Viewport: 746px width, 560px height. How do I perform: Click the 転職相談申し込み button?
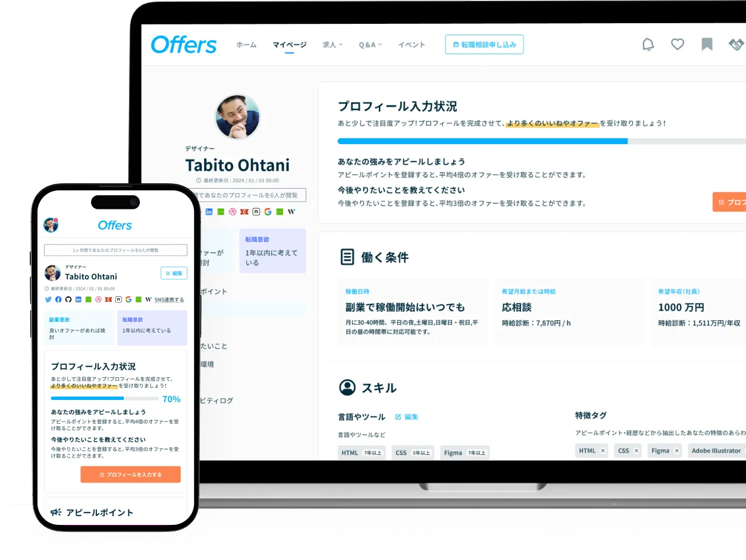[x=484, y=45]
